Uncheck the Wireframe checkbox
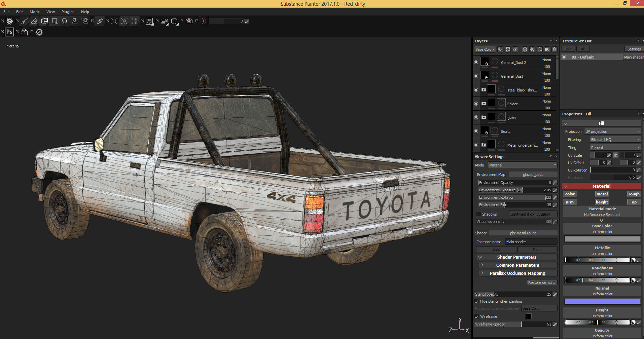Image resolution: width=644 pixels, height=339 pixels. coord(476,316)
